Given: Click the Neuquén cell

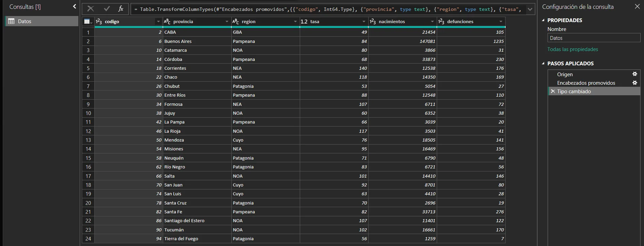Looking at the screenshot, I should click(197, 158).
